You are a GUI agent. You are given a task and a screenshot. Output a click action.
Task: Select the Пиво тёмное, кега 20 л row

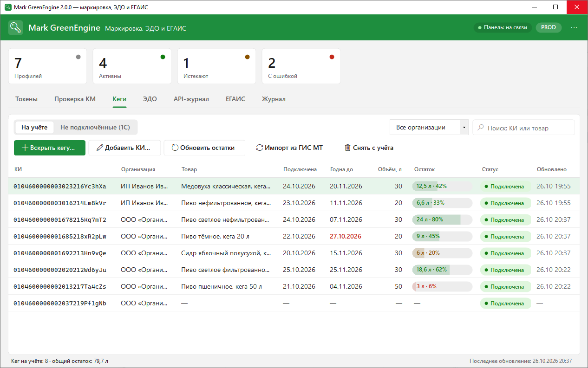coord(294,236)
